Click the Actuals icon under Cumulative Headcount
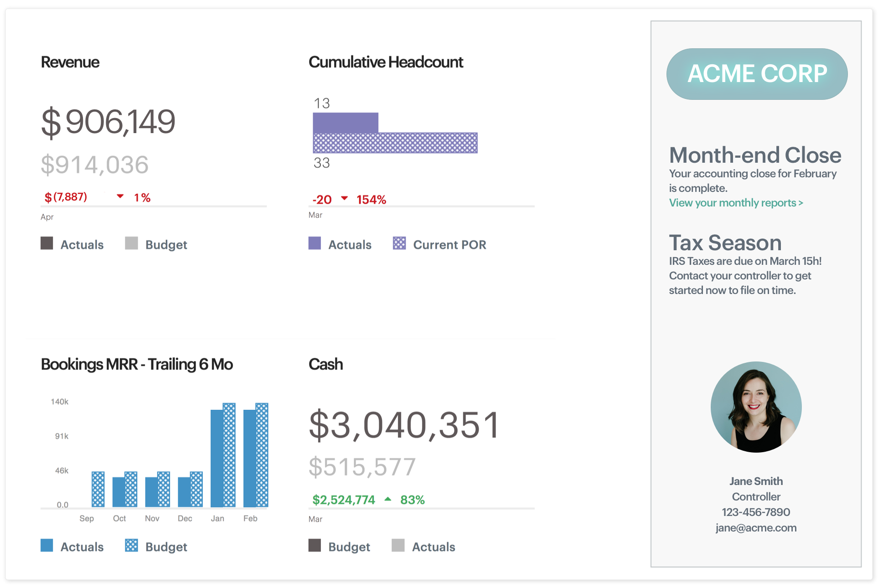Viewport: 878px width, 588px height. (x=315, y=243)
